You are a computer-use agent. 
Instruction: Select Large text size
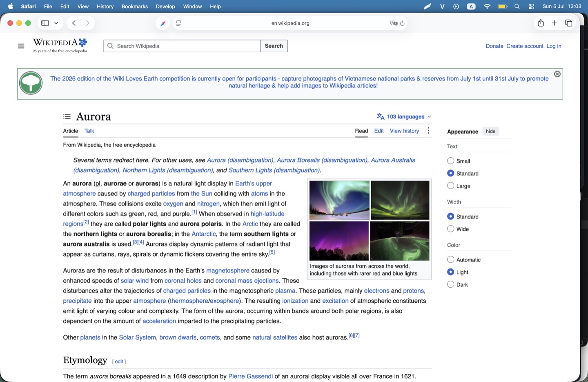pyautogui.click(x=450, y=185)
